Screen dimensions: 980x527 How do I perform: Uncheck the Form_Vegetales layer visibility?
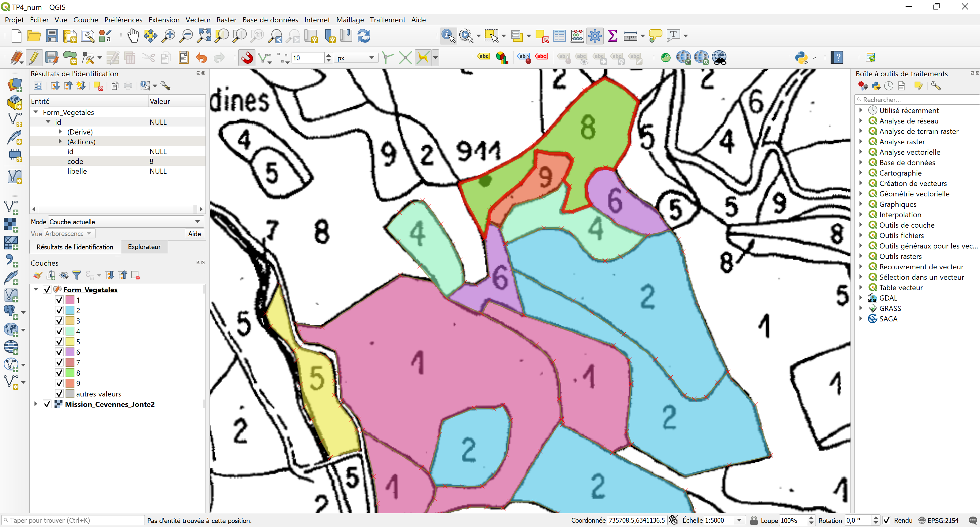(x=47, y=290)
